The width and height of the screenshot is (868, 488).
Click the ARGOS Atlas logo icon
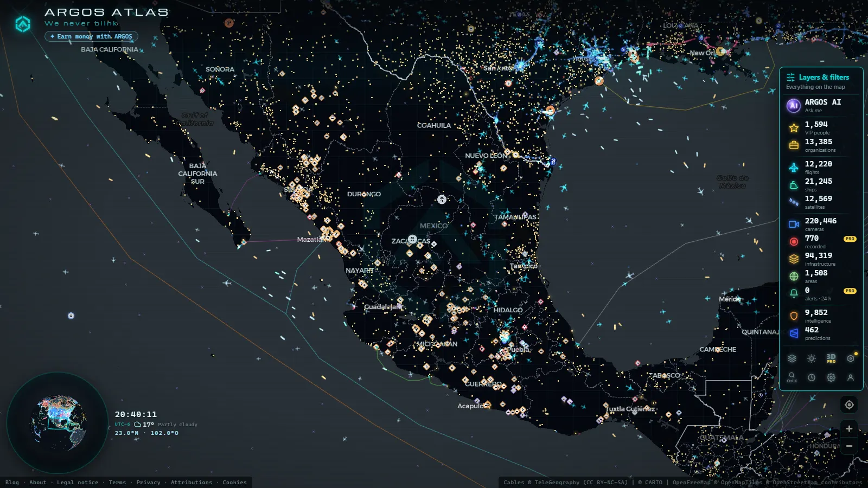[23, 24]
